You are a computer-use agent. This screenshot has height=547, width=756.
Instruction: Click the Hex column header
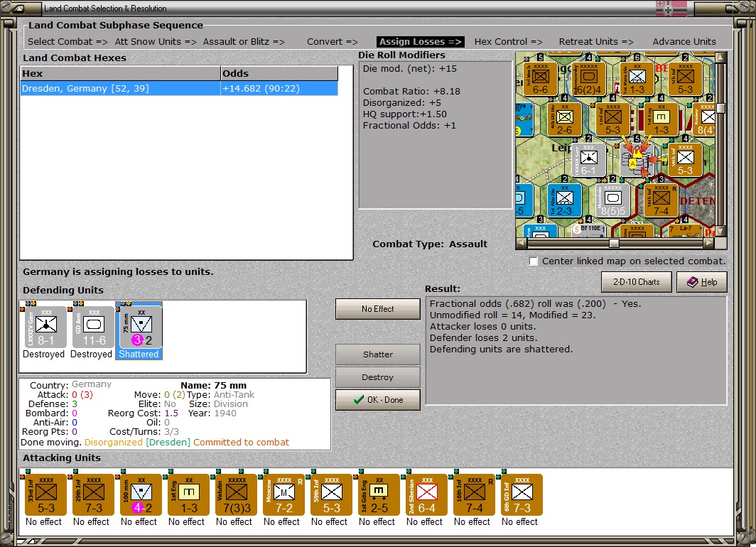pos(121,74)
